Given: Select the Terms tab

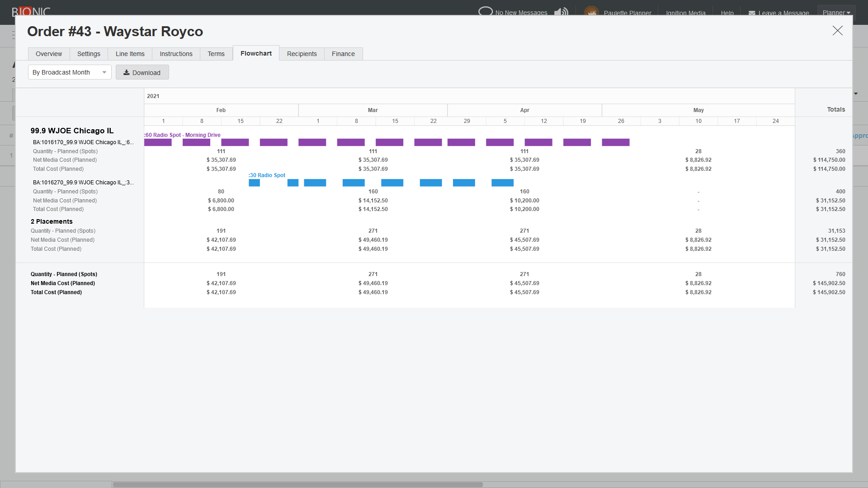Looking at the screenshot, I should point(216,54).
